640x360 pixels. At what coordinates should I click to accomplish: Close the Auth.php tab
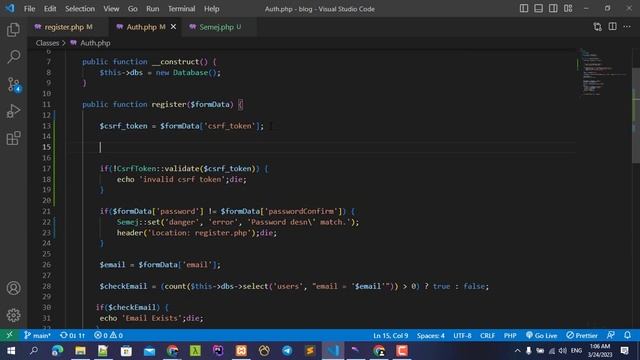pyautogui.click(x=173, y=27)
